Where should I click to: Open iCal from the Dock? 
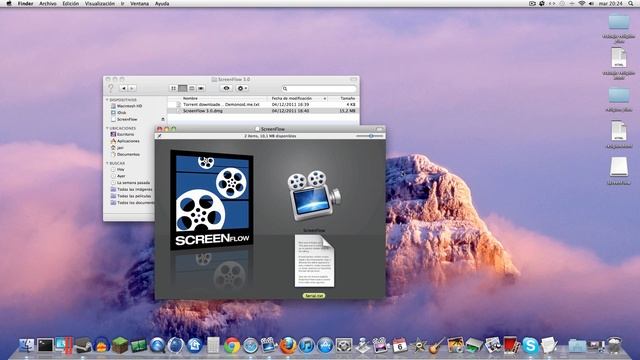coord(400,346)
